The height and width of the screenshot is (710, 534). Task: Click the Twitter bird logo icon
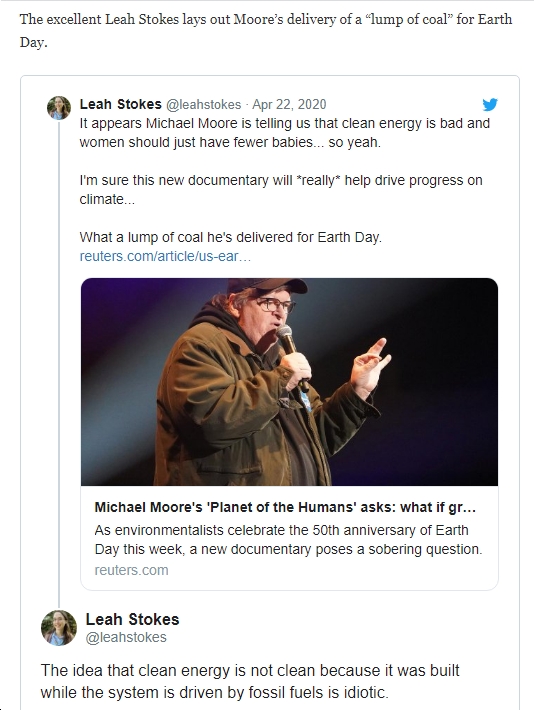click(x=490, y=105)
